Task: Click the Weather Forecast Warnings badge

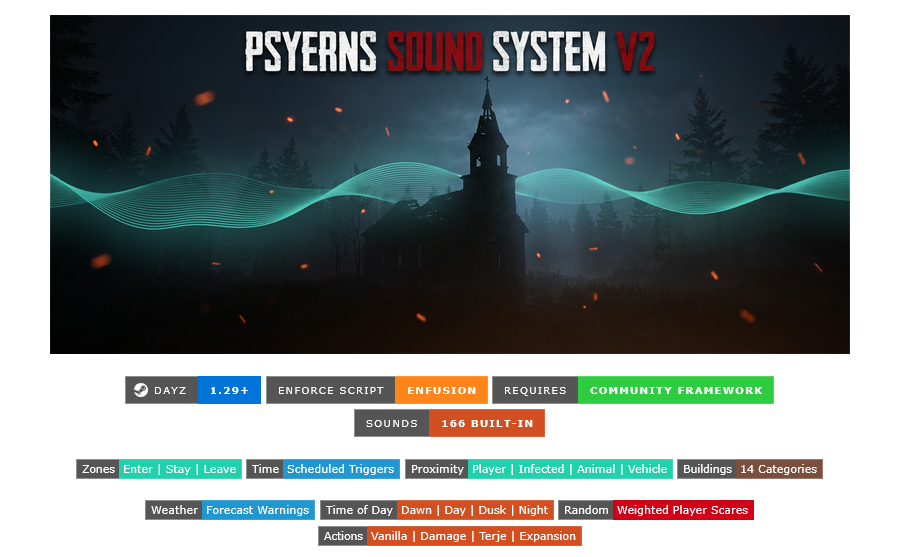Action: tap(230, 510)
